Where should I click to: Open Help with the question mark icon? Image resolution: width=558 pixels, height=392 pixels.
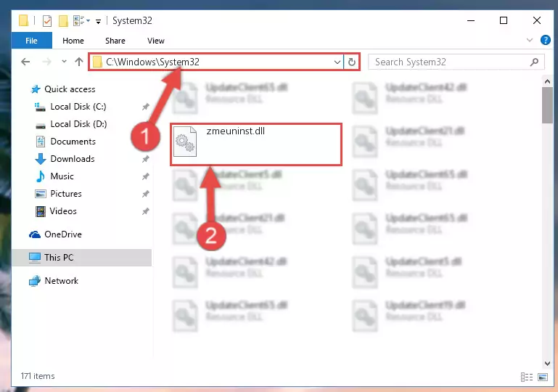click(545, 40)
